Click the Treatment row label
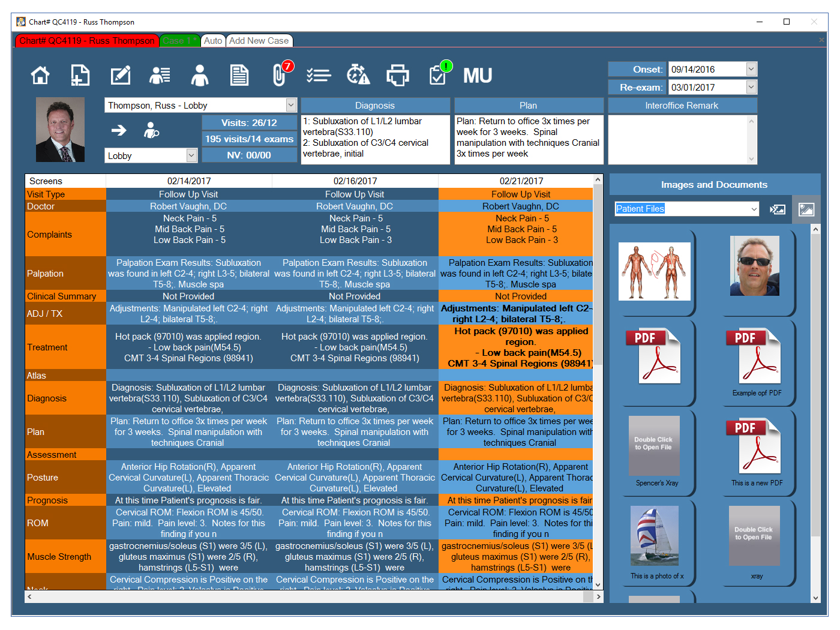The width and height of the screenshot is (840, 630). click(65, 347)
